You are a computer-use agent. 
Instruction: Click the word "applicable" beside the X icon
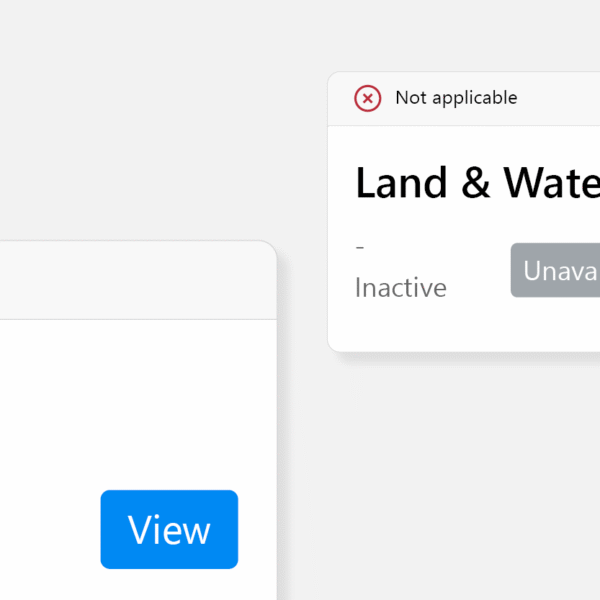tap(473, 98)
